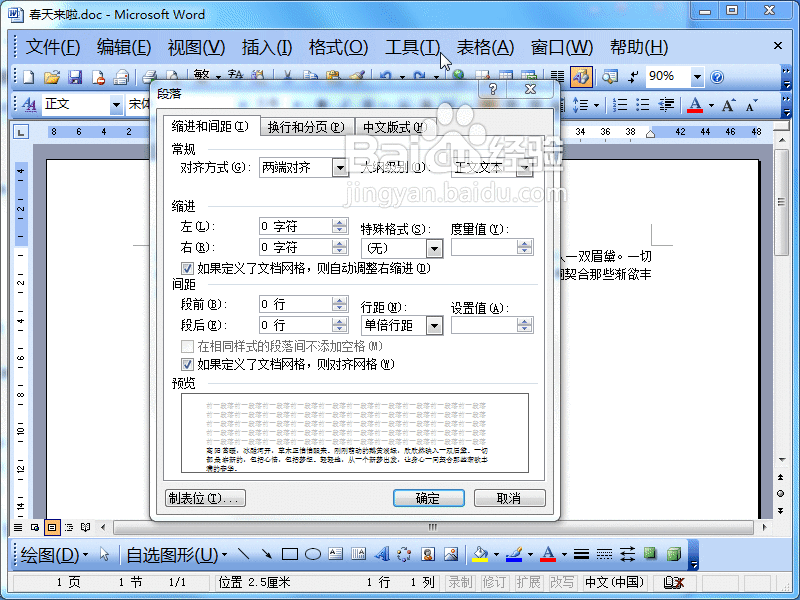
Task: Select the Format Painter icon
Action: coord(357,75)
